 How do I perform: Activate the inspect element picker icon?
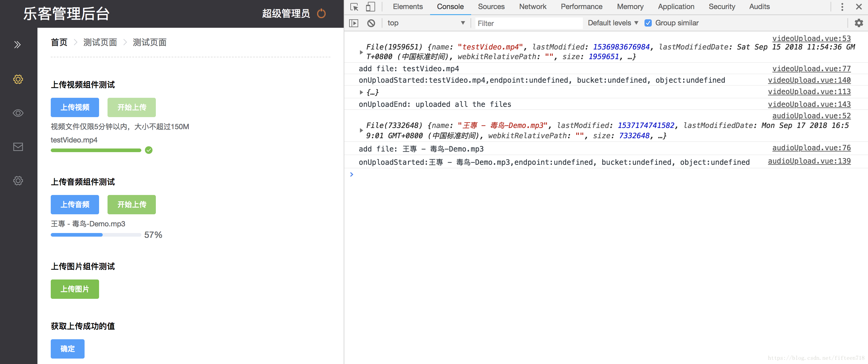tap(354, 7)
